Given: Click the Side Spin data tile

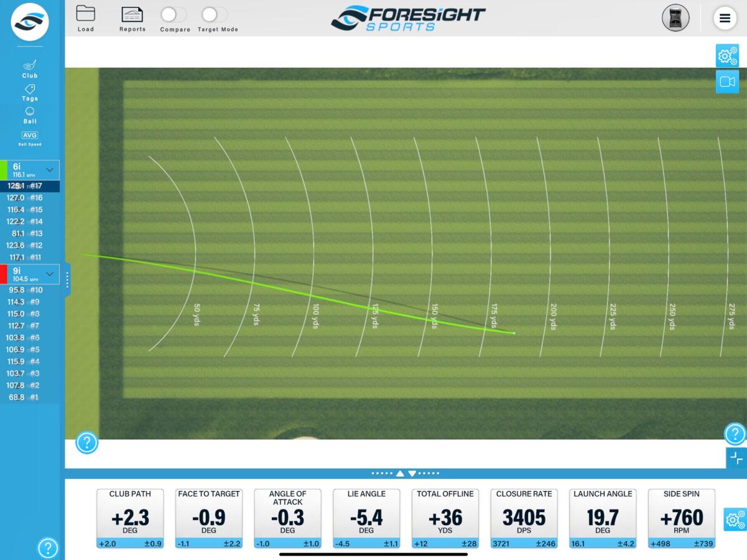Looking at the screenshot, I should 681,519.
